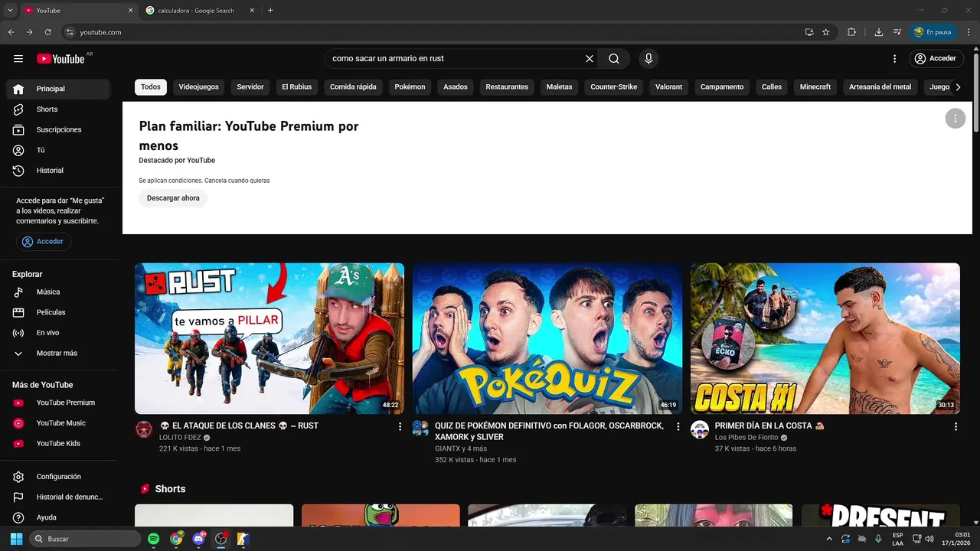Open Shorts in the sidebar
The height and width of the screenshot is (551, 980).
(59, 109)
